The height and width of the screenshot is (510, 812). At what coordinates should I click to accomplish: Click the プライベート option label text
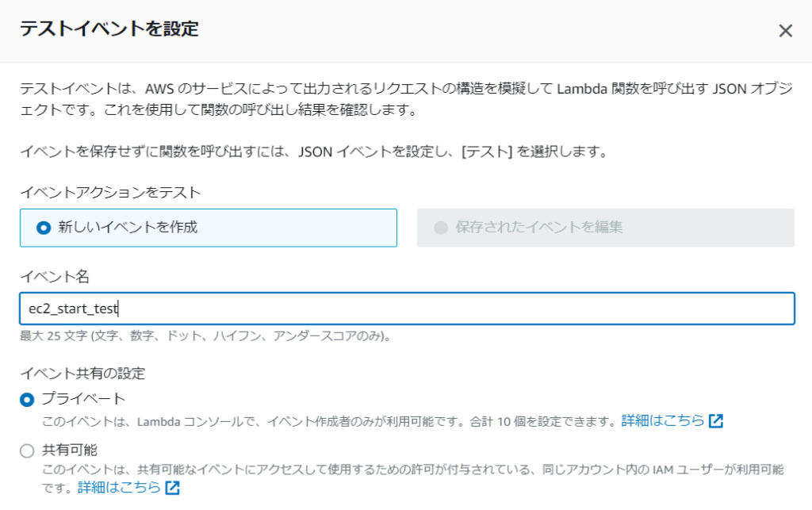83,398
